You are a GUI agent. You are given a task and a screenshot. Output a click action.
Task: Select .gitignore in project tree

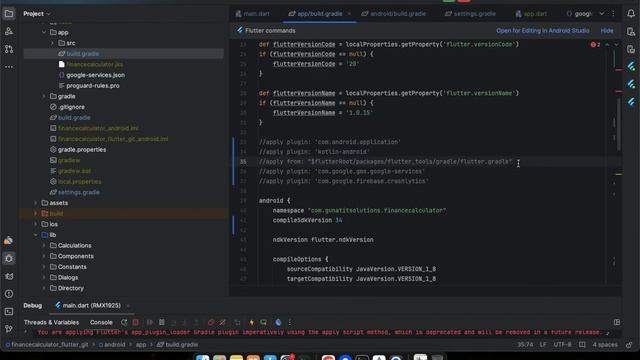(x=71, y=107)
